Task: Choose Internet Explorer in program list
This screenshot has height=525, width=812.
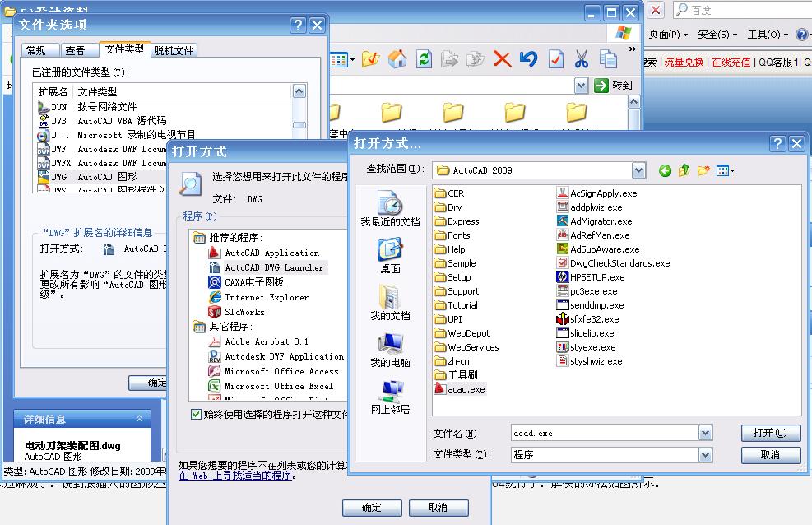Action: click(x=258, y=297)
